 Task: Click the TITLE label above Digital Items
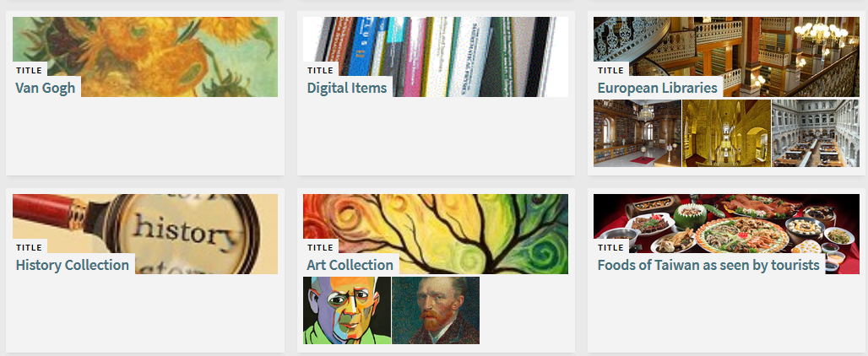click(320, 70)
